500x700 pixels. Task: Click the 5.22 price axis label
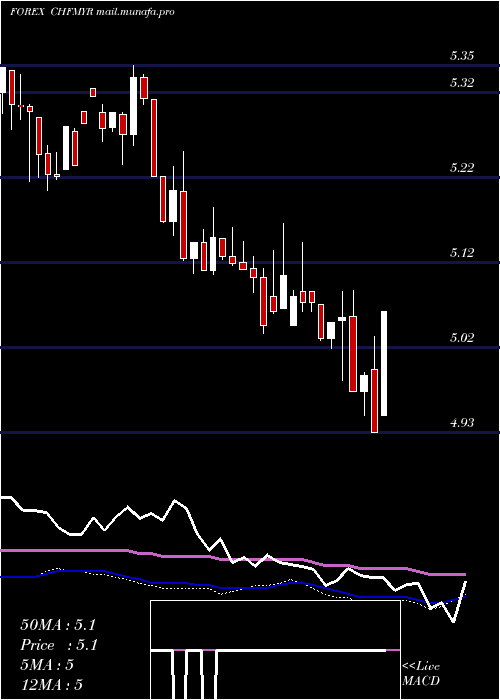point(462,168)
